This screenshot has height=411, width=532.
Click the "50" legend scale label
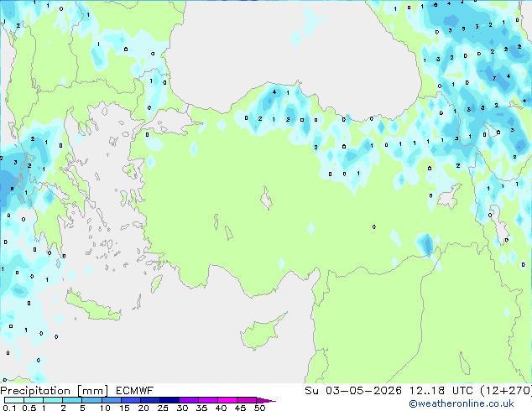[260, 408]
